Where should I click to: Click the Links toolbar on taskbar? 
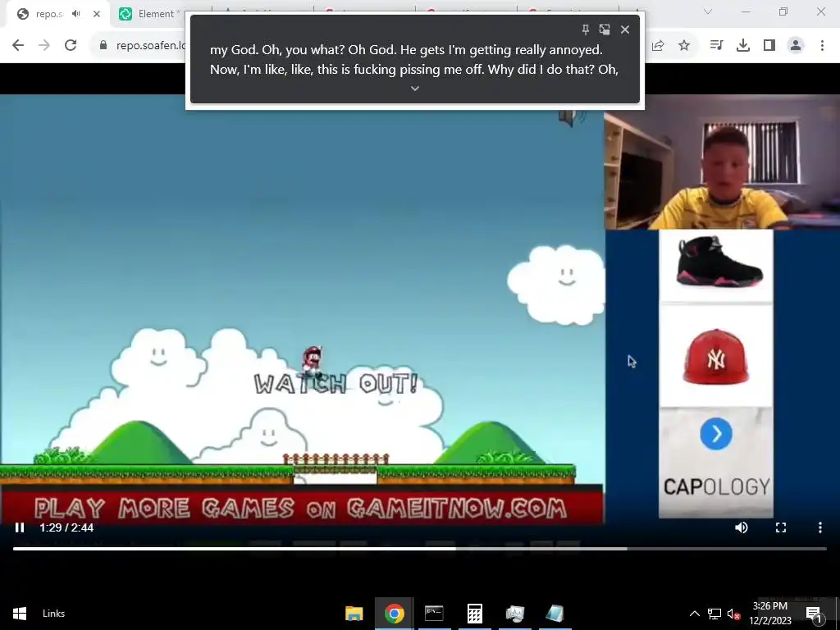53,614
